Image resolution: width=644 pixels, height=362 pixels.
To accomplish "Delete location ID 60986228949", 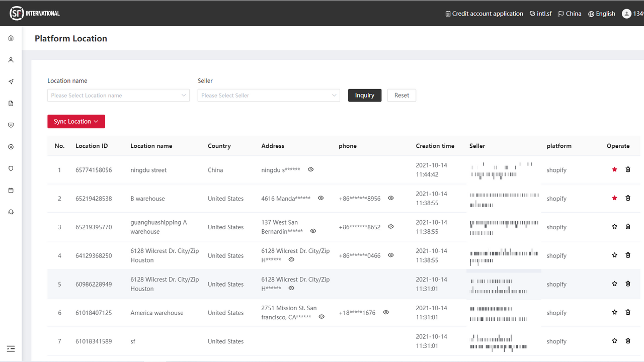I will (x=628, y=284).
